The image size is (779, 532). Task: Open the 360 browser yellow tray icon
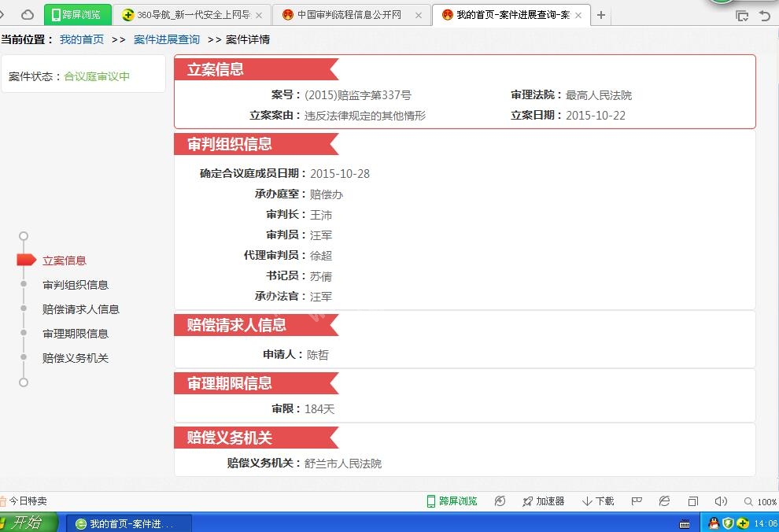743,523
